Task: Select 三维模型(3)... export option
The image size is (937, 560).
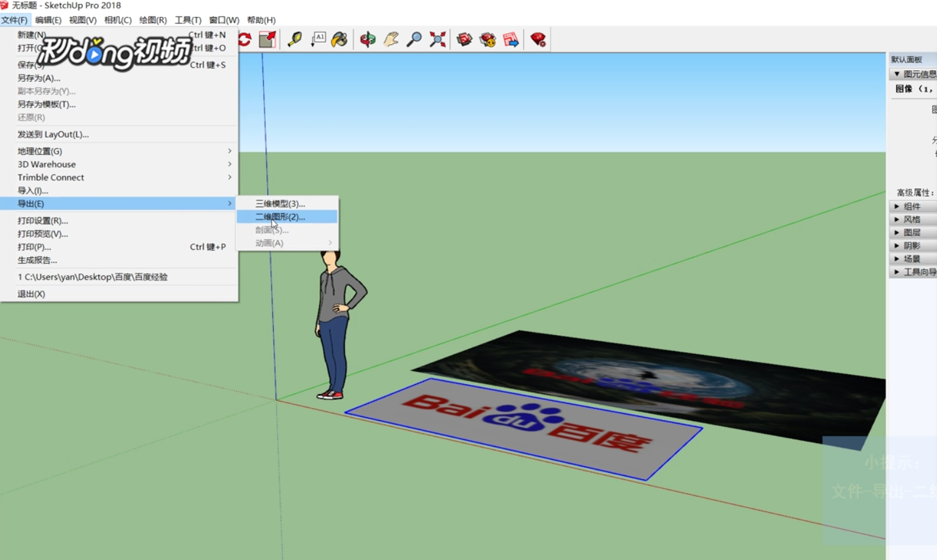Action: [x=287, y=203]
